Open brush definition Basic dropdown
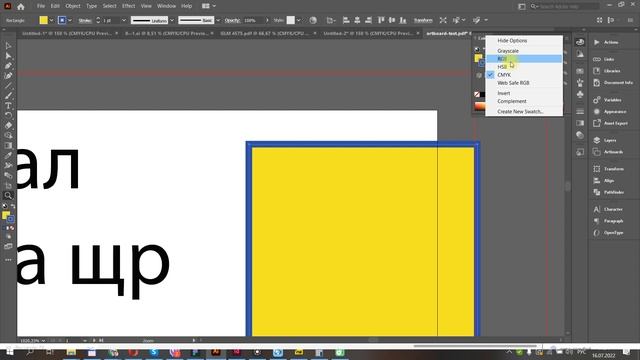This screenshot has height=360, width=640. click(x=218, y=20)
